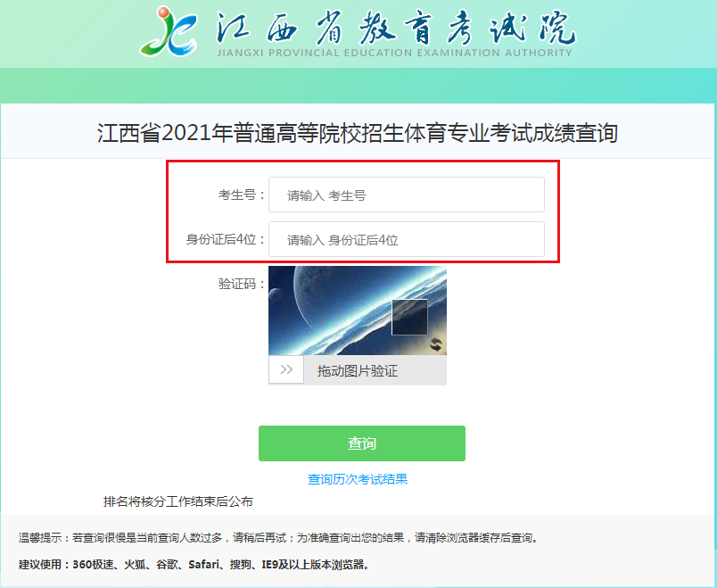The width and height of the screenshot is (717, 588).
Task: Click the green 查询 button
Action: [362, 443]
